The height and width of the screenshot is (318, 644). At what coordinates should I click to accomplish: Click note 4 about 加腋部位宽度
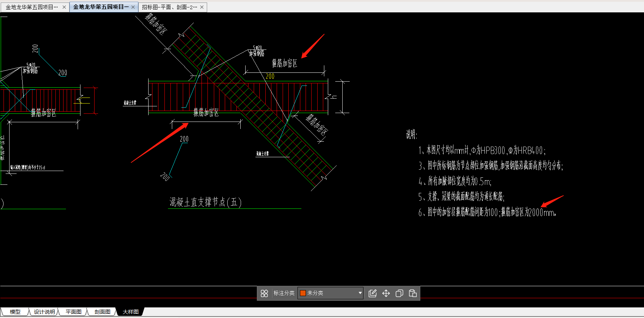click(x=455, y=181)
